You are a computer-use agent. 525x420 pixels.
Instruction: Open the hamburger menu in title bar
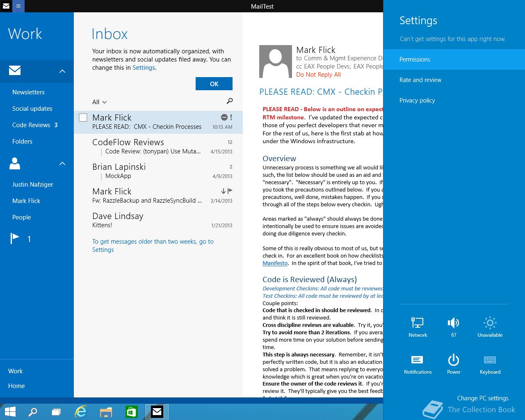click(x=18, y=6)
